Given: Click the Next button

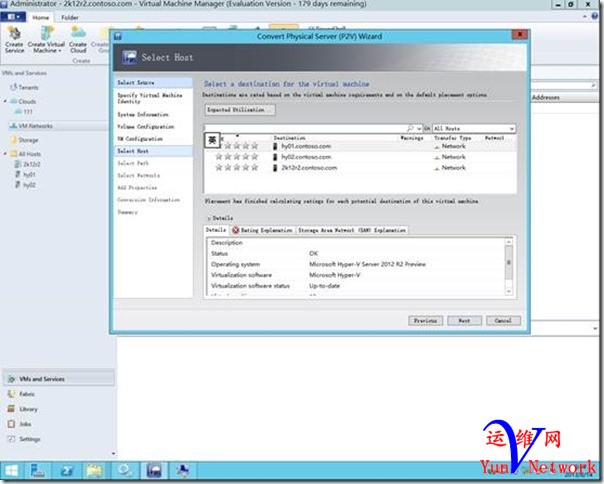Looking at the screenshot, I should [x=464, y=321].
